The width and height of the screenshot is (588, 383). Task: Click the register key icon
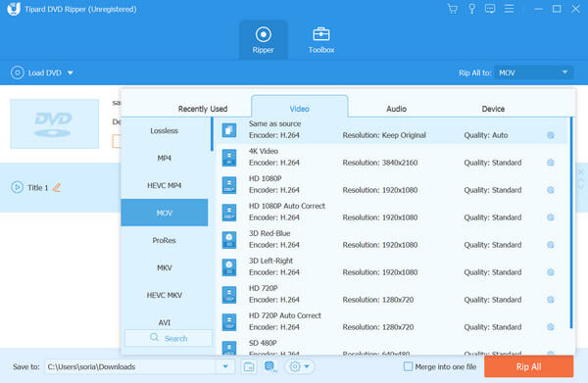click(471, 9)
